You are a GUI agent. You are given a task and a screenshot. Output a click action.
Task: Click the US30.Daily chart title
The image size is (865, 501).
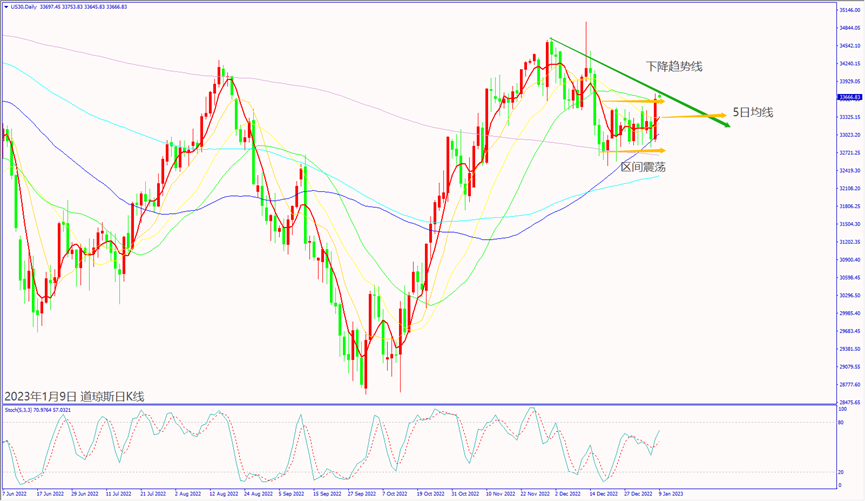[x=26, y=5]
